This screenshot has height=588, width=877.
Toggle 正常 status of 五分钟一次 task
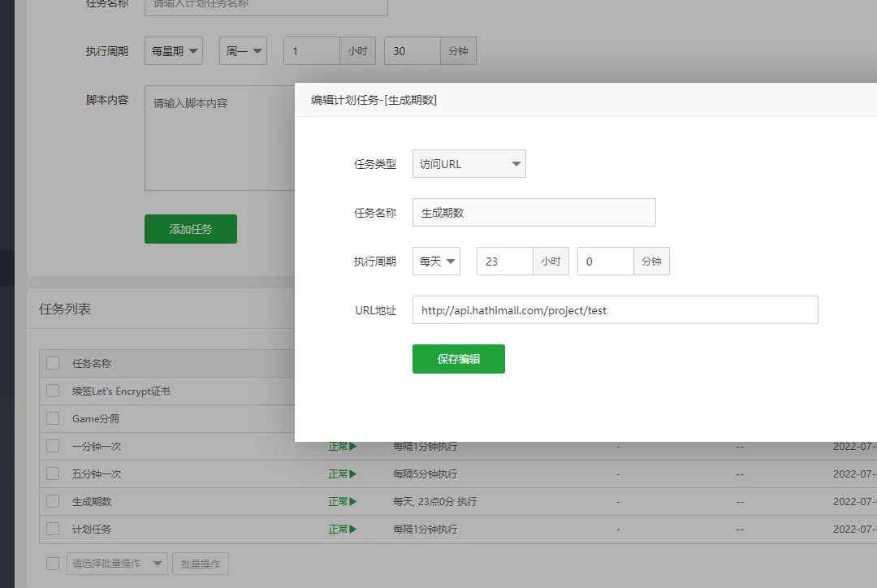coord(343,473)
